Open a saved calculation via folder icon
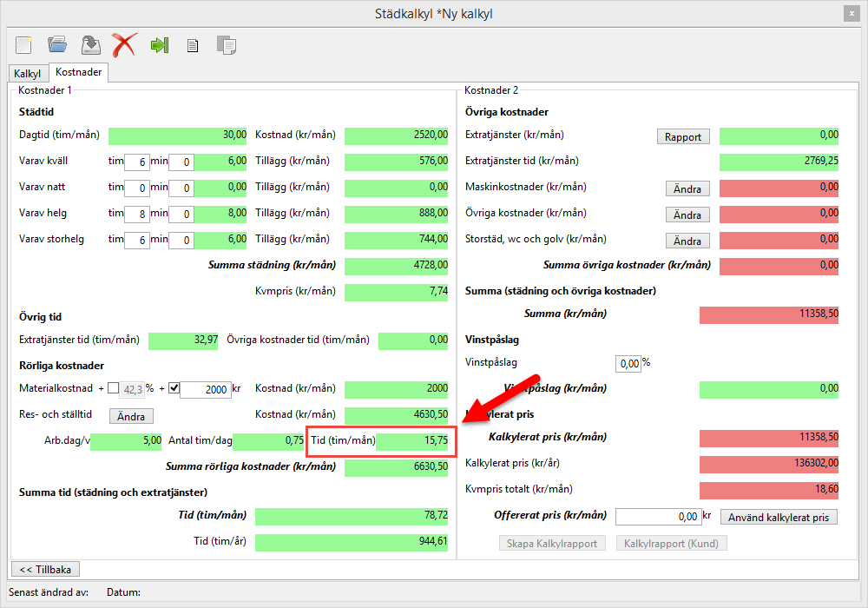Viewport: 868px width, 608px height. pyautogui.click(x=57, y=45)
